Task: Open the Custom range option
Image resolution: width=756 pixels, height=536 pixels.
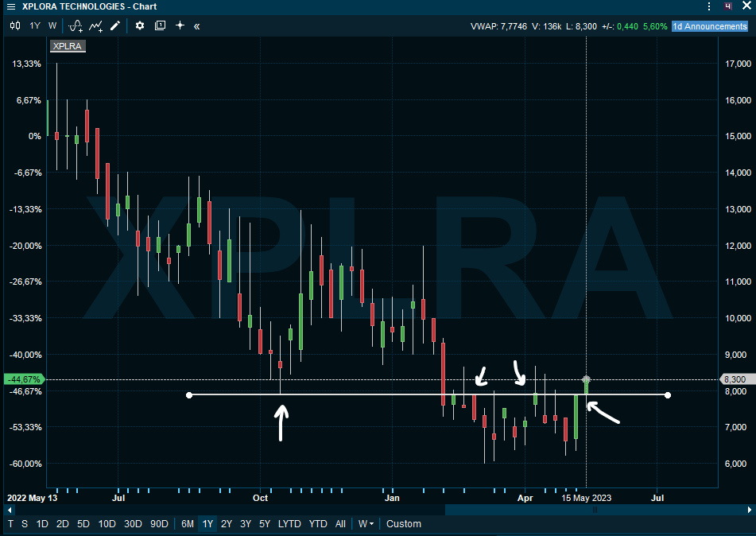Action: [x=404, y=524]
